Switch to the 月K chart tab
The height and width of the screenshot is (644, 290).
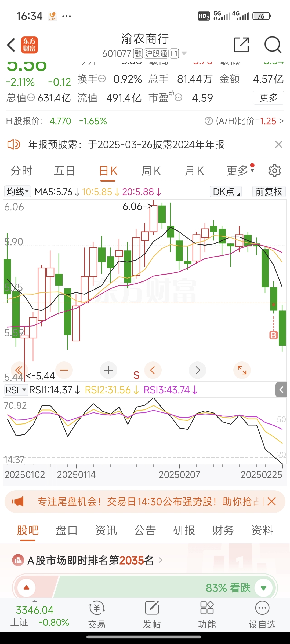pos(194,171)
